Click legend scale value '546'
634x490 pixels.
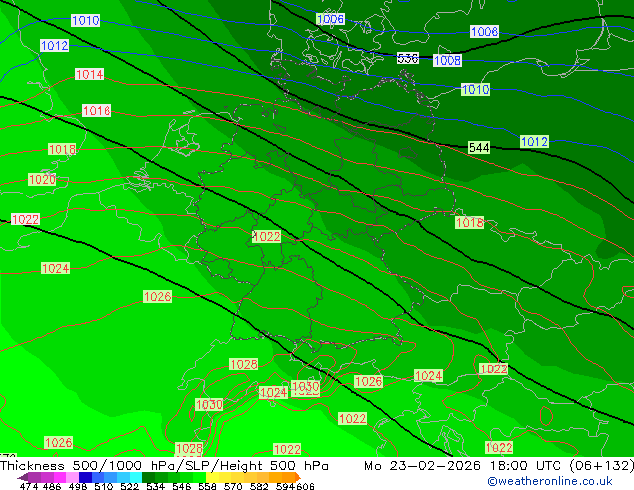coord(182,486)
